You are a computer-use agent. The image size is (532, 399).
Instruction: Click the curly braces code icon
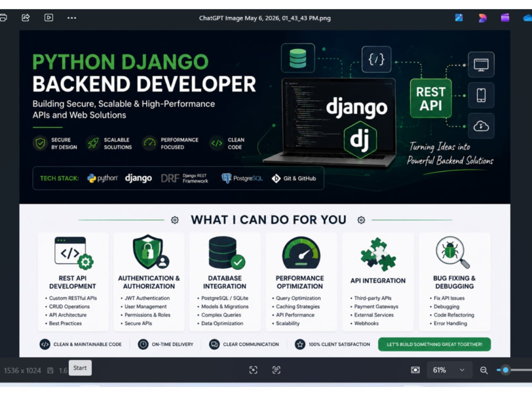(x=376, y=60)
